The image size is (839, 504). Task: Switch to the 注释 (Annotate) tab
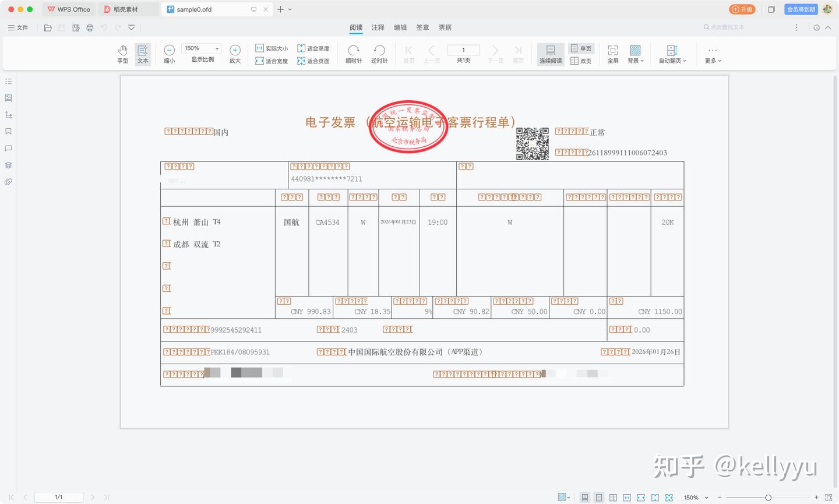tap(378, 27)
